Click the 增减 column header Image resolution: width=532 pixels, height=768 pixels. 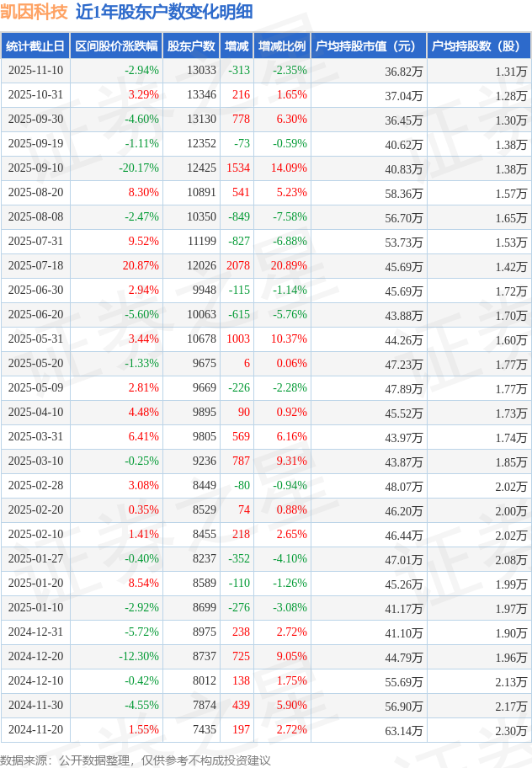pyautogui.click(x=237, y=46)
